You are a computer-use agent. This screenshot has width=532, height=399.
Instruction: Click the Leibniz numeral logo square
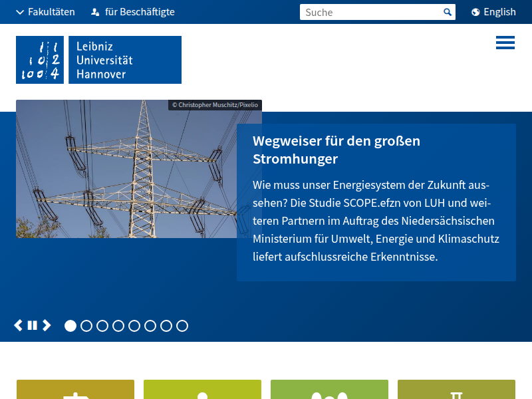40,60
